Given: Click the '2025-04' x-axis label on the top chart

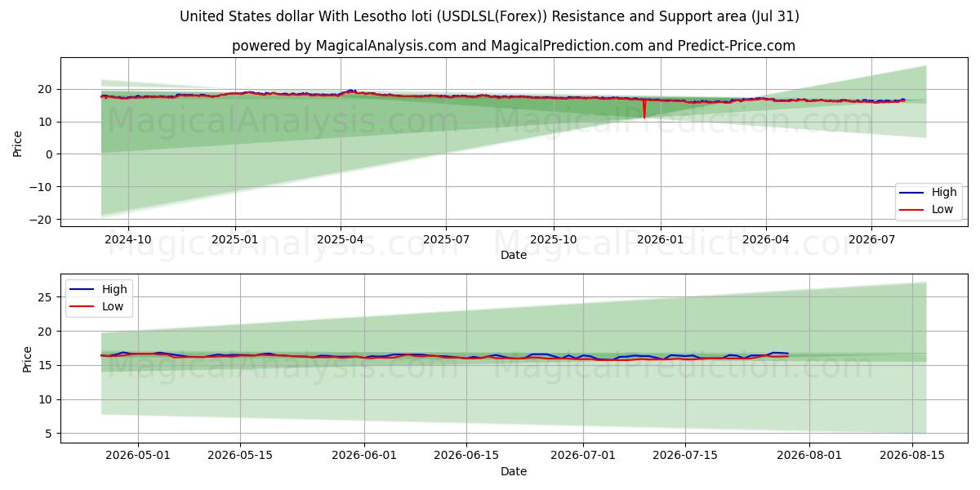Looking at the screenshot, I should 341,240.
